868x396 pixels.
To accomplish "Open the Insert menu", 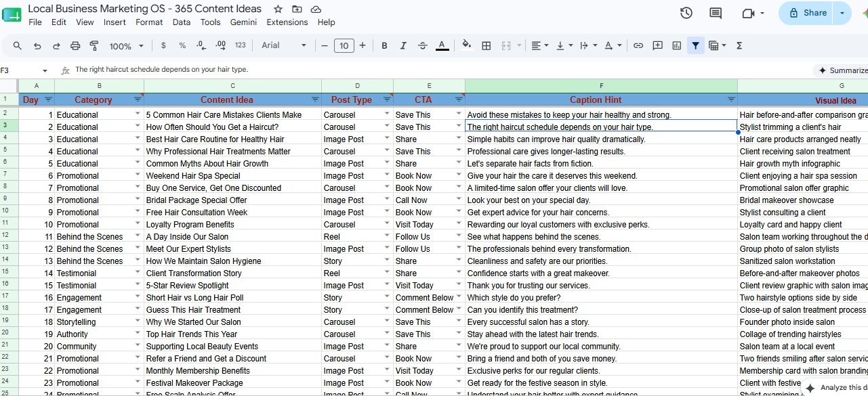I will pyautogui.click(x=115, y=22).
